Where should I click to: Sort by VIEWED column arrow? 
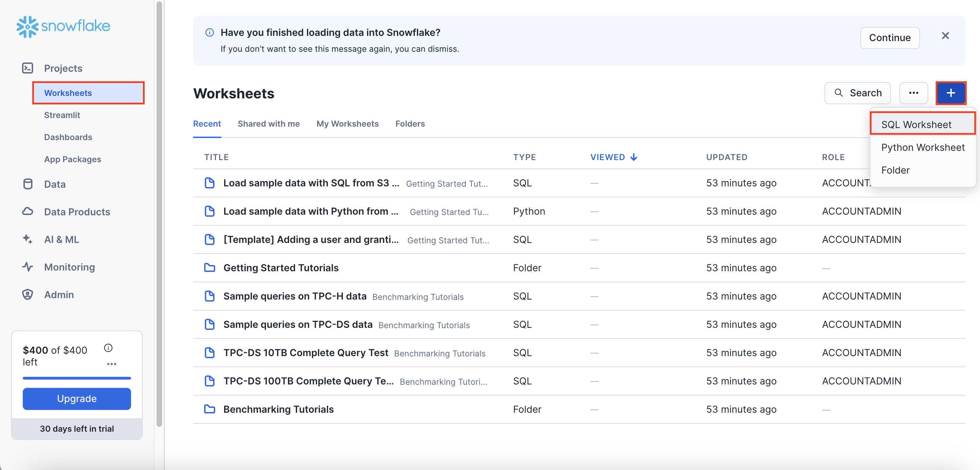[x=633, y=157]
